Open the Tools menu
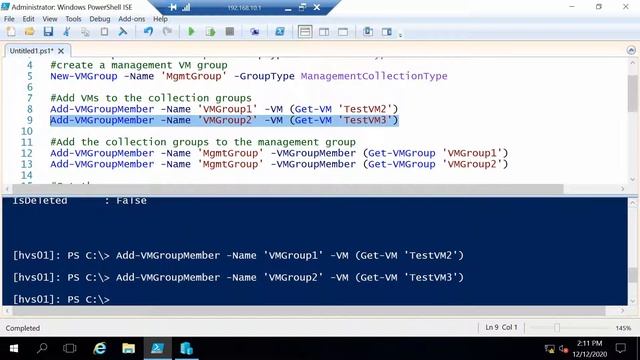 (73, 19)
